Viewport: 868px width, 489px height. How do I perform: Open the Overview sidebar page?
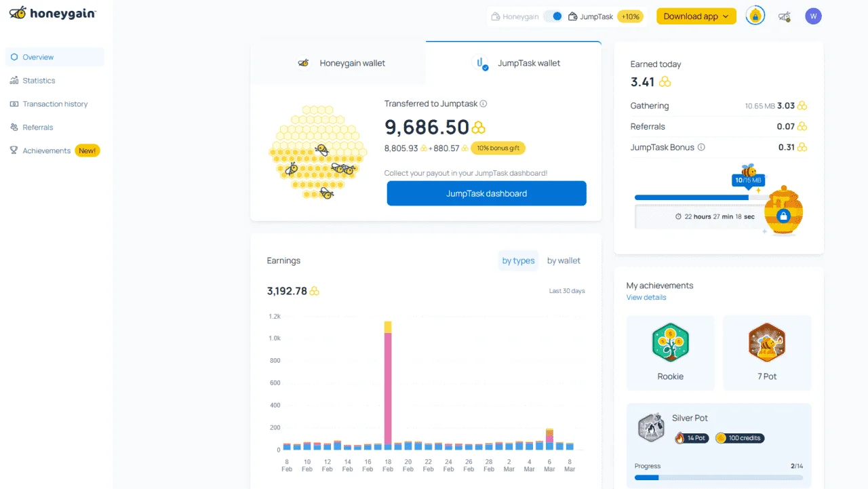(x=55, y=57)
